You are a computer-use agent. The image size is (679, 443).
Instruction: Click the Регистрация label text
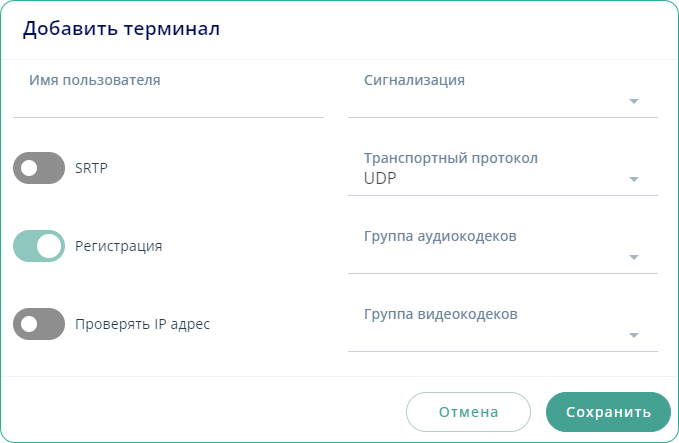(119, 245)
